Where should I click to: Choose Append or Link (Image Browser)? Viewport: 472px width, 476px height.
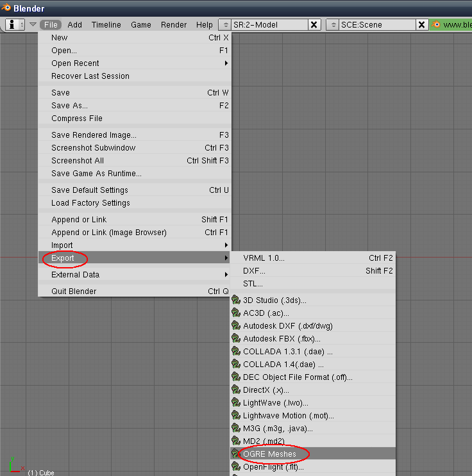[x=135, y=232]
